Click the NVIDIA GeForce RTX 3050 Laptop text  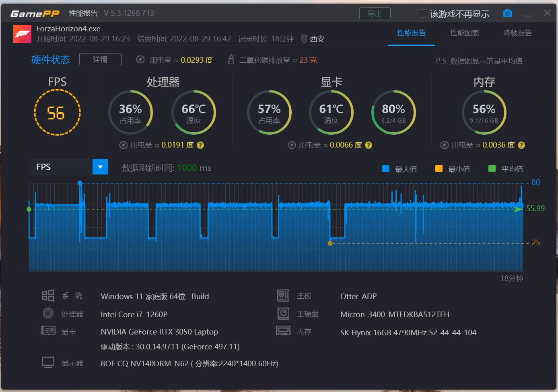159,332
